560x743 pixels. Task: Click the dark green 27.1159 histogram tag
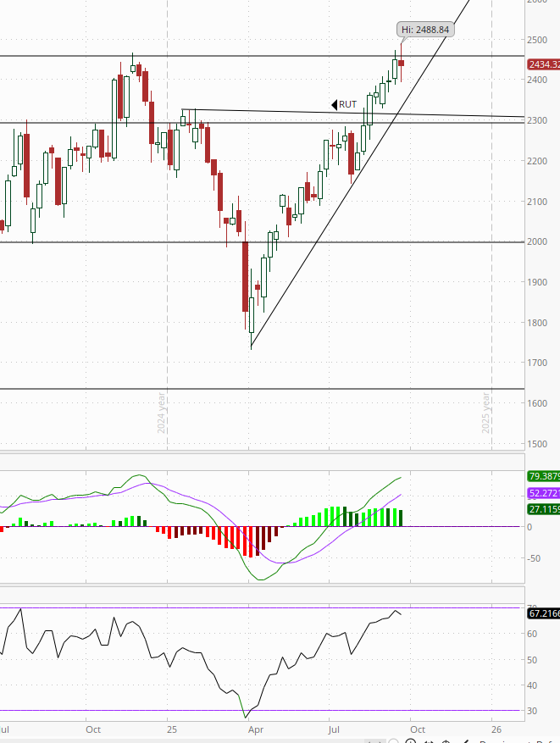[543, 509]
